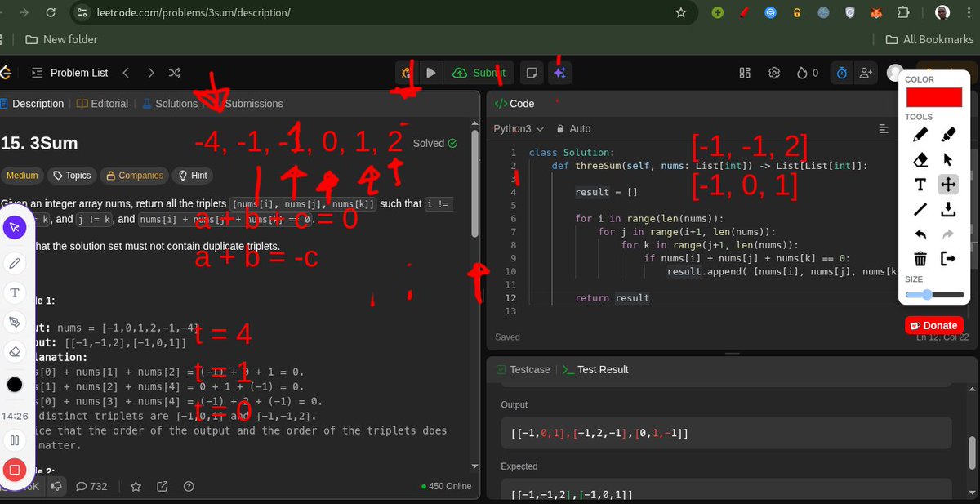
Task: Pause the screen recording
Action: point(14,441)
